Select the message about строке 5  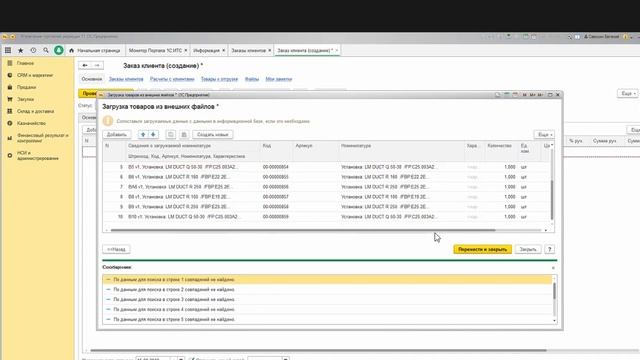[327, 319]
